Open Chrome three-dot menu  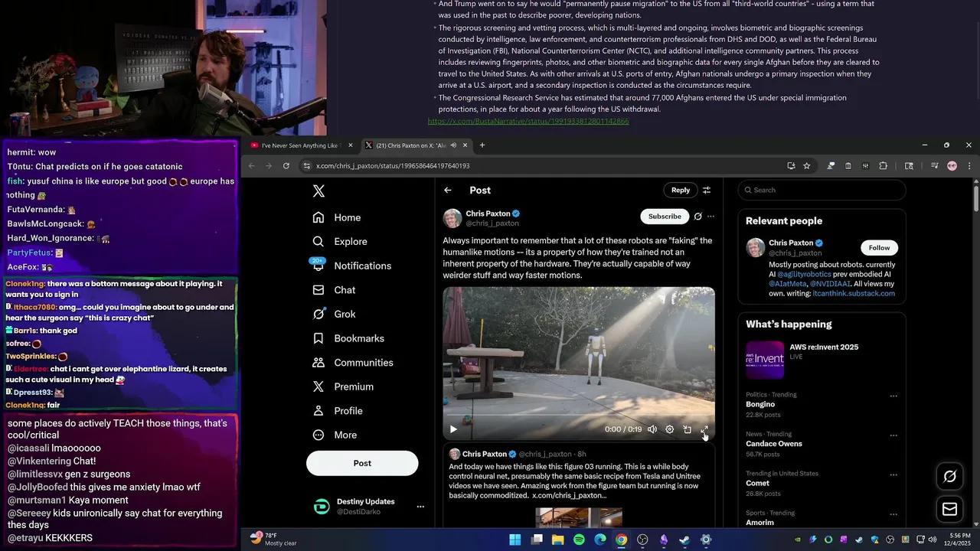[969, 166]
